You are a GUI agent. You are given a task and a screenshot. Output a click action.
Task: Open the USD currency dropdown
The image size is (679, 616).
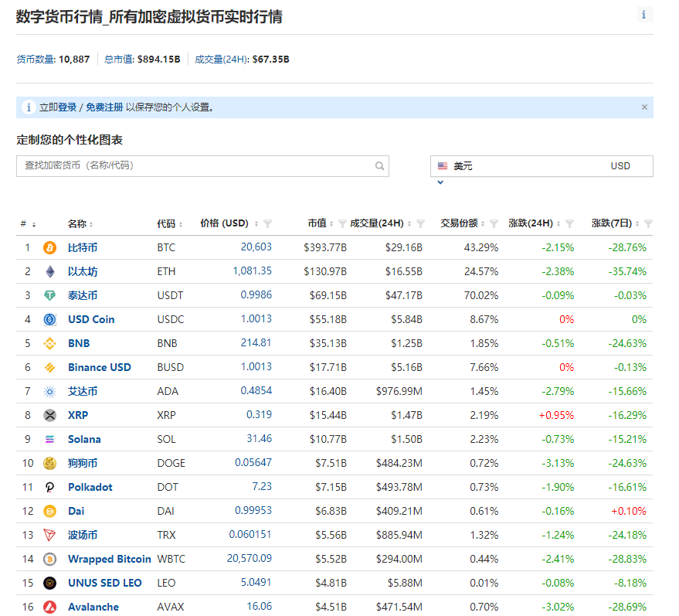pos(541,166)
